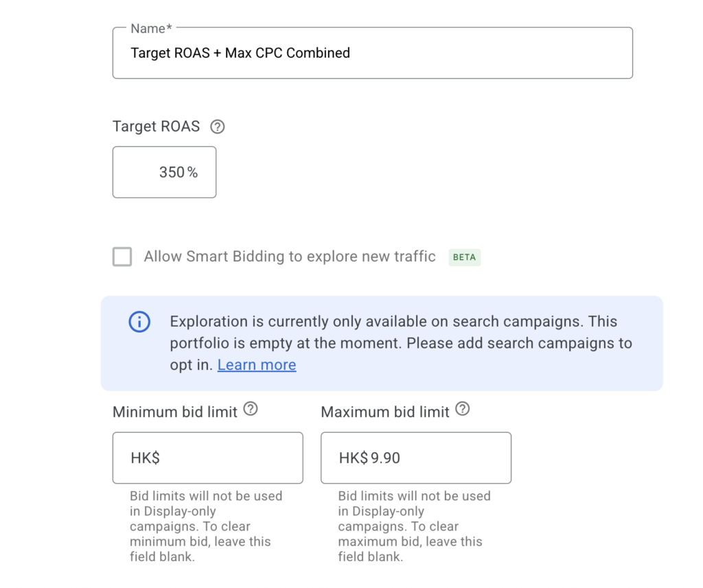Click the helper text mentioning 'minimum bid'
Viewport: 703px width, 588px height.
[x=206, y=526]
